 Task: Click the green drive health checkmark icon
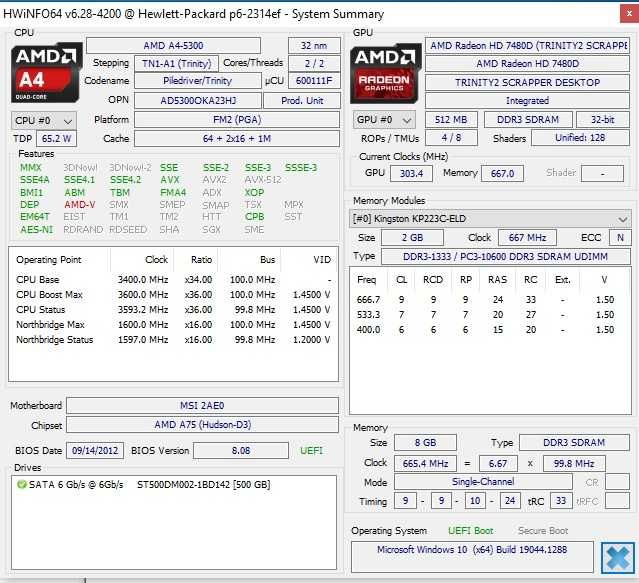(21, 484)
